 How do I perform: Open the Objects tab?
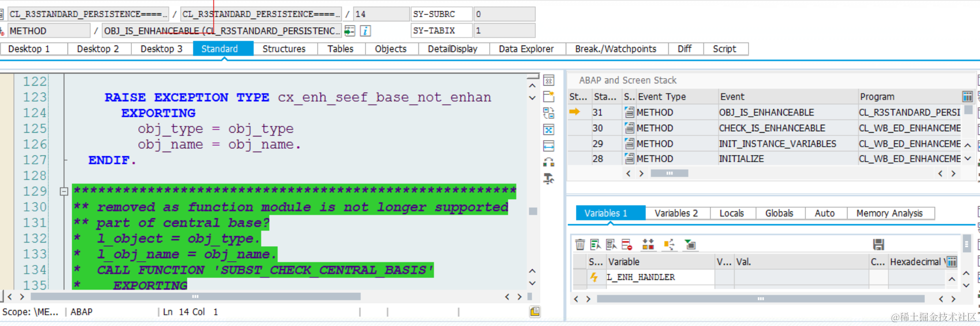pyautogui.click(x=391, y=49)
